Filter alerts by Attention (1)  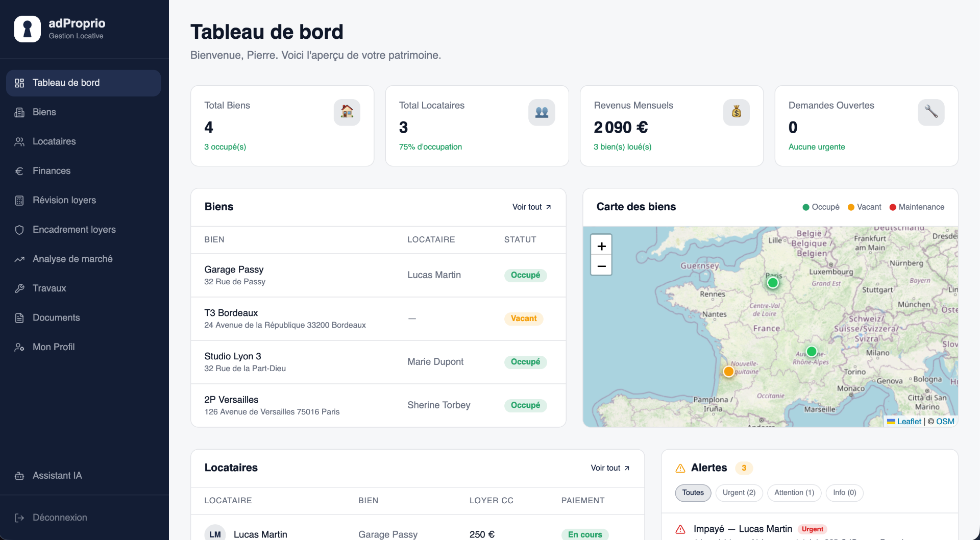pos(794,493)
